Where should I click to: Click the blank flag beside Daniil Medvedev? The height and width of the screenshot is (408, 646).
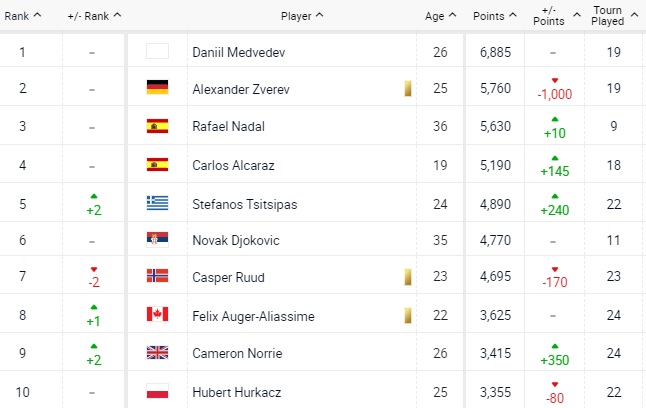pos(157,51)
